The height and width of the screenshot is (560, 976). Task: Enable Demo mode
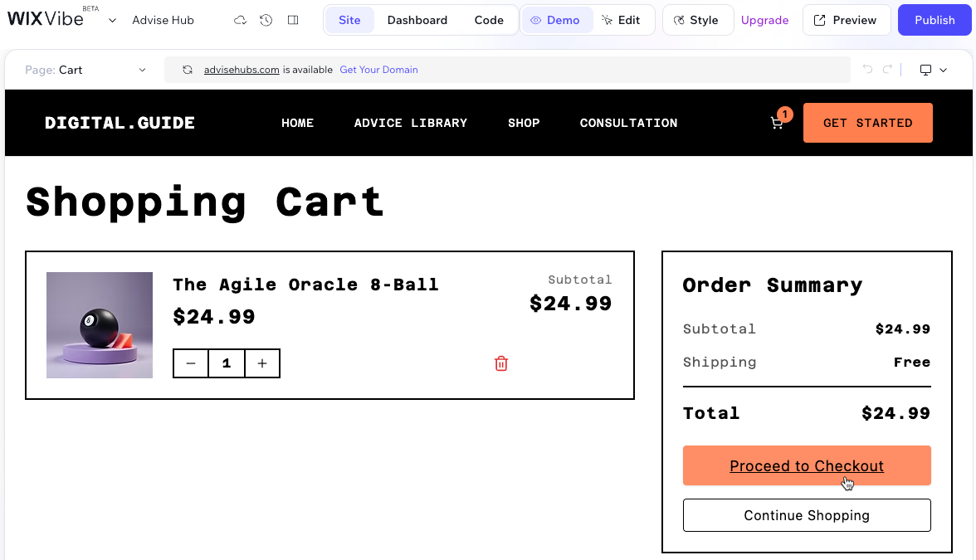click(x=557, y=20)
